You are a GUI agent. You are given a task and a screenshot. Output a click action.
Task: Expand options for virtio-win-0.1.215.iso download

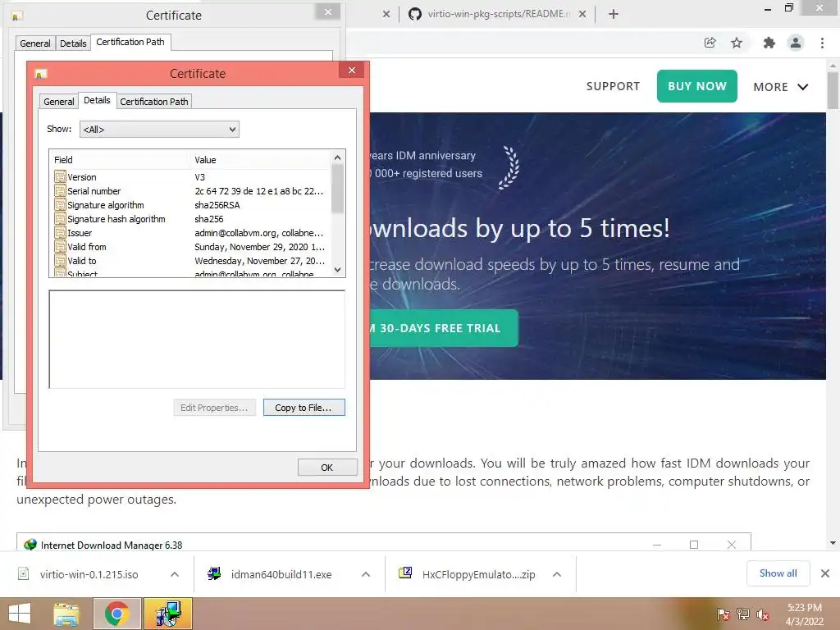pyautogui.click(x=175, y=574)
